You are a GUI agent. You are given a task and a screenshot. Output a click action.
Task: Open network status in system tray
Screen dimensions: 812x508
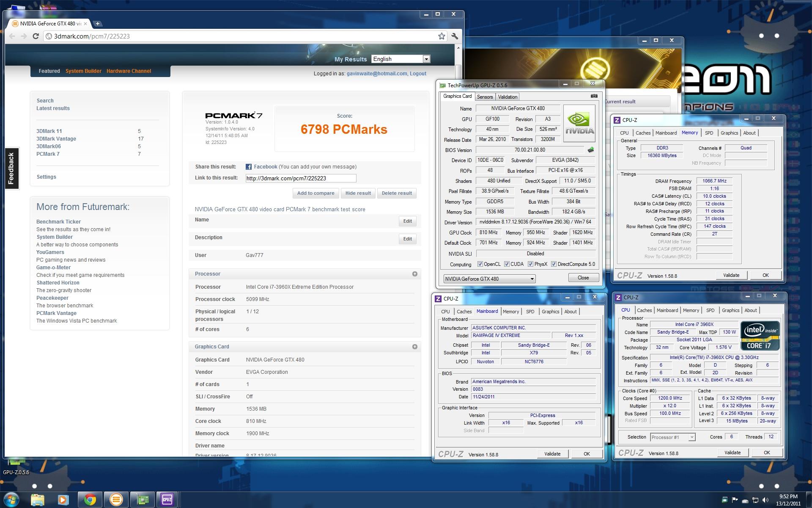coord(755,500)
